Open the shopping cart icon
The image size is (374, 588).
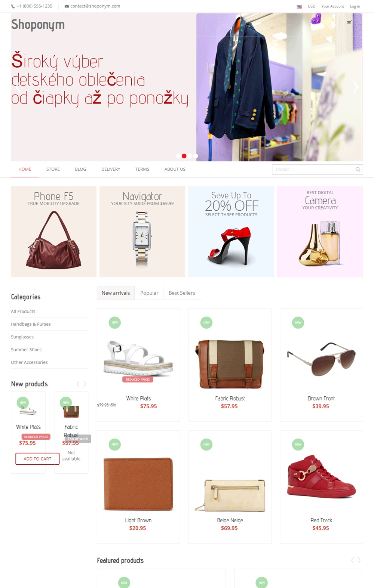[349, 22]
